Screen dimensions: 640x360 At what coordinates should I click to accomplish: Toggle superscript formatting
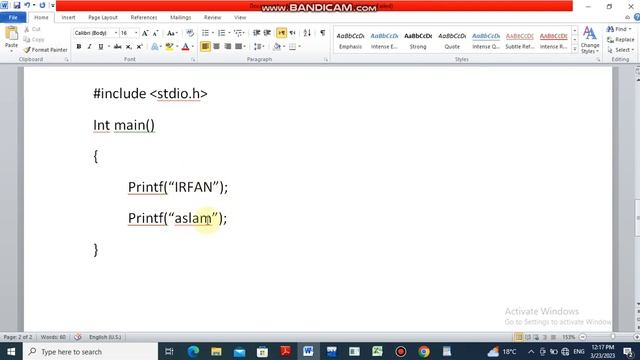140,47
